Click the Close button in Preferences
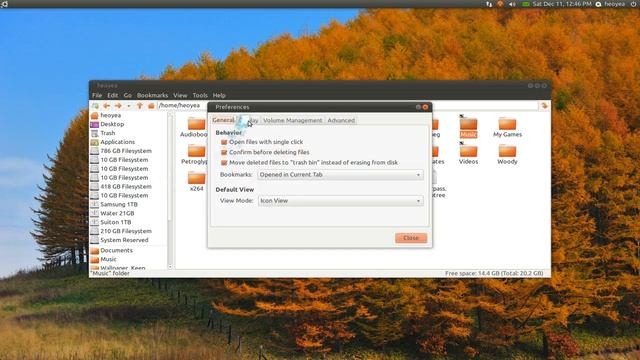 411,238
